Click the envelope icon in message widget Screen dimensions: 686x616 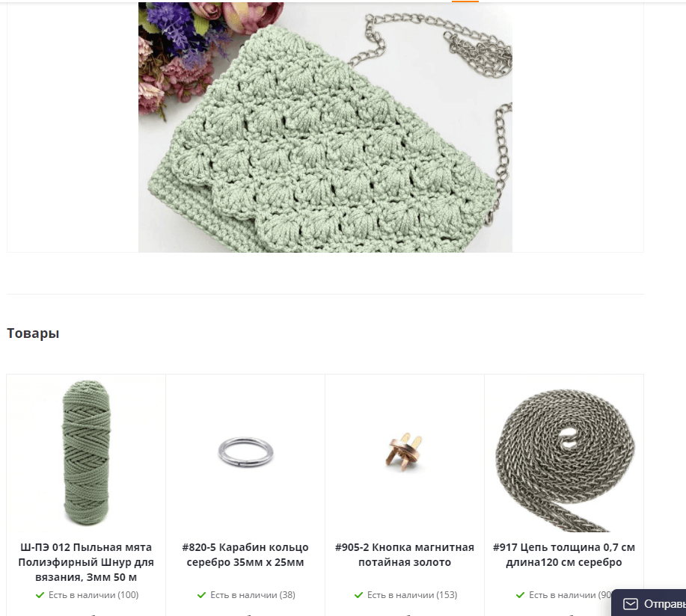tap(630, 604)
